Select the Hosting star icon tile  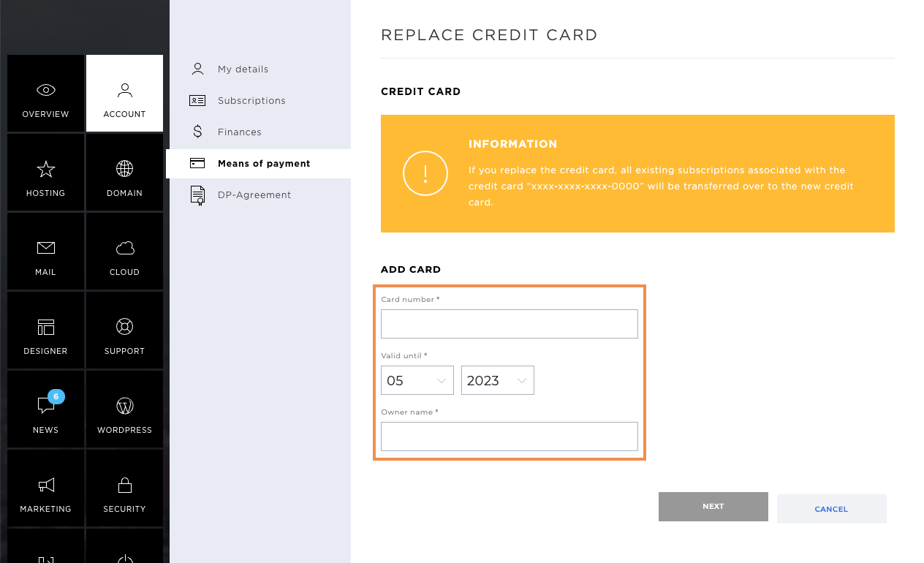[45, 173]
